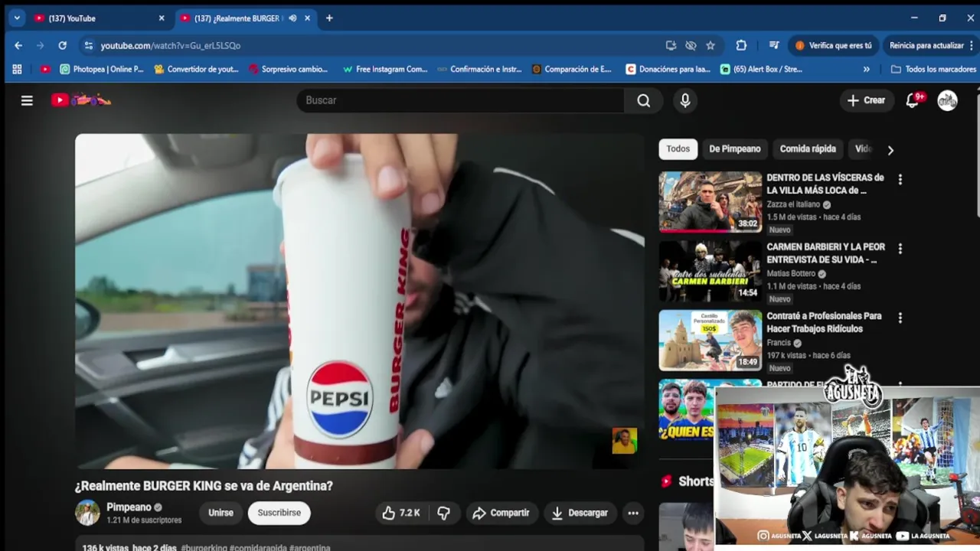Select the Todos filter chip

pos(678,148)
